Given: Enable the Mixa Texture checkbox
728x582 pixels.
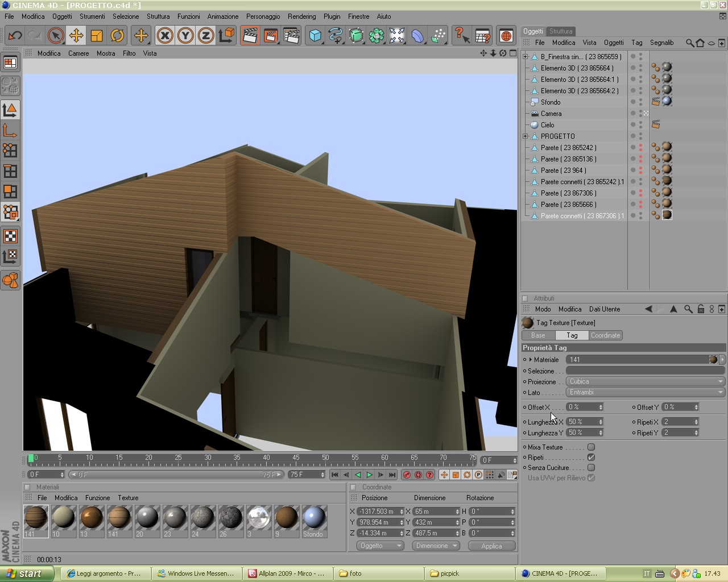Looking at the screenshot, I should 591,447.
